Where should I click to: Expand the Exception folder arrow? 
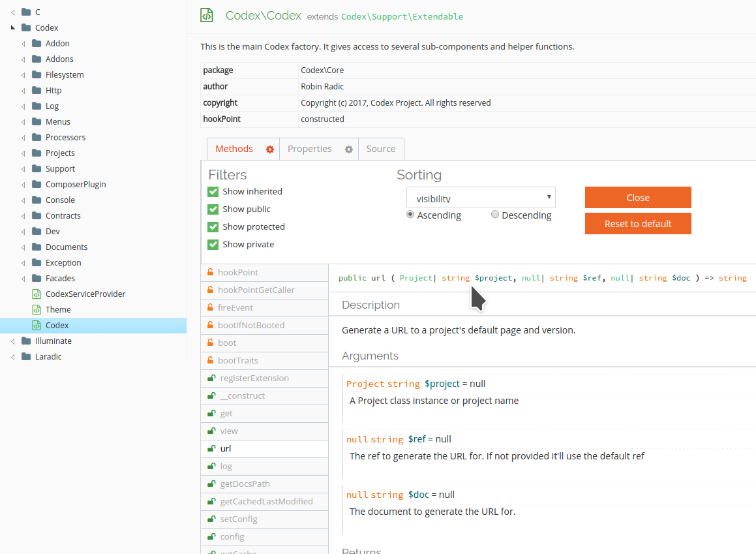(x=23, y=263)
